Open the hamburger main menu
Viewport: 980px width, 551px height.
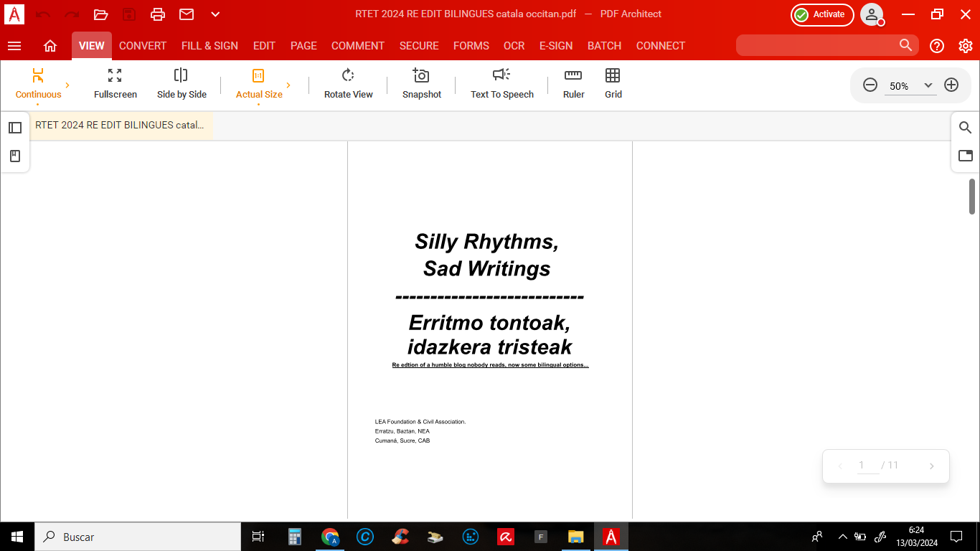(x=14, y=46)
